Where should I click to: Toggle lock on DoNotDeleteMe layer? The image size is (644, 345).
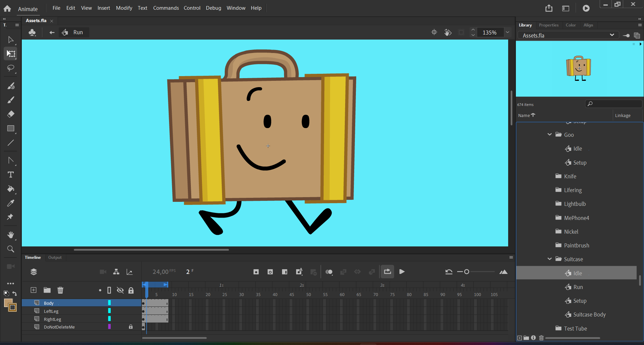coord(131,327)
